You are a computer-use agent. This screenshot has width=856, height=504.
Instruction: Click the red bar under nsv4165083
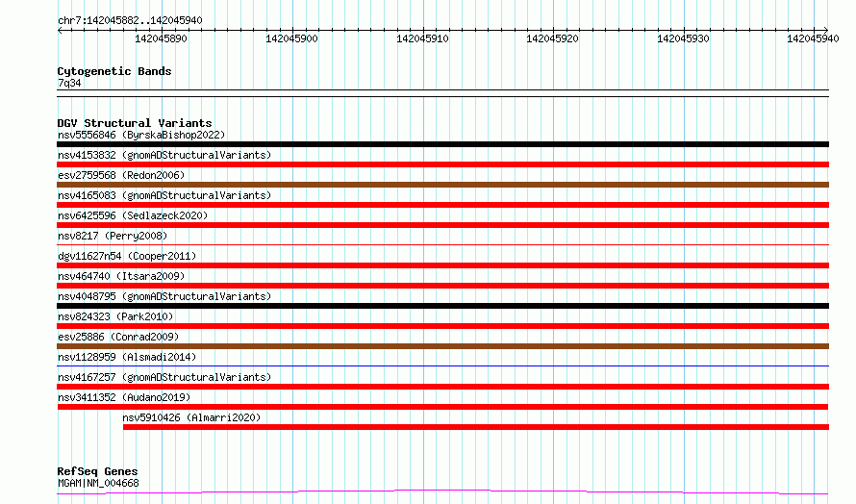coord(442,205)
